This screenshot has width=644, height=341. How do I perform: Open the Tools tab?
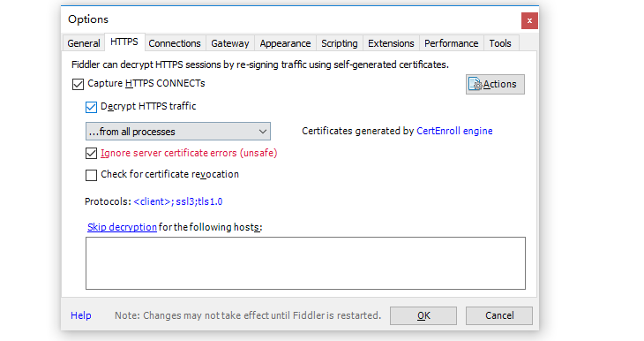point(500,43)
